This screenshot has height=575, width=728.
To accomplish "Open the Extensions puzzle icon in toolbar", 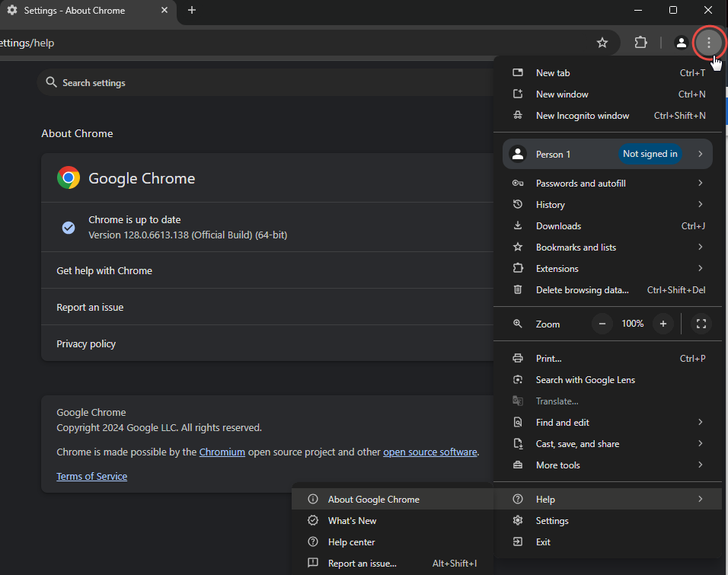I will coord(640,43).
